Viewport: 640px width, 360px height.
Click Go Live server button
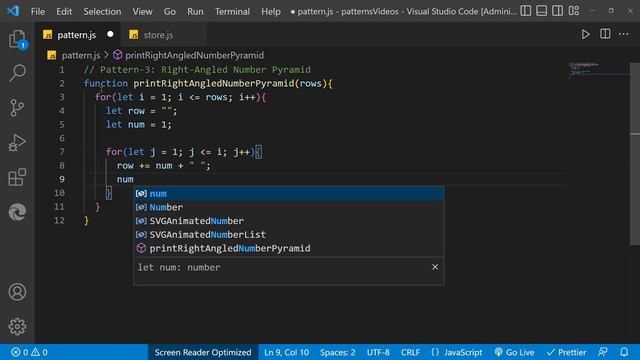(x=514, y=352)
